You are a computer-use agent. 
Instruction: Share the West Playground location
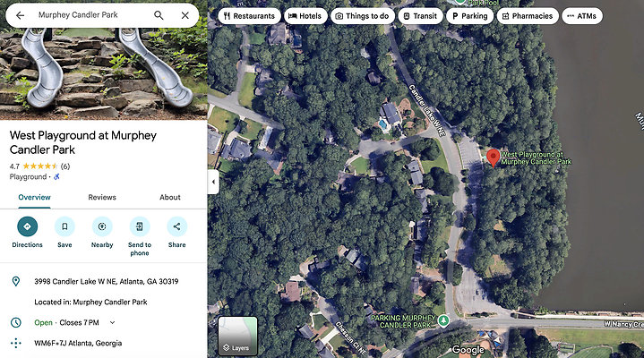[177, 233]
